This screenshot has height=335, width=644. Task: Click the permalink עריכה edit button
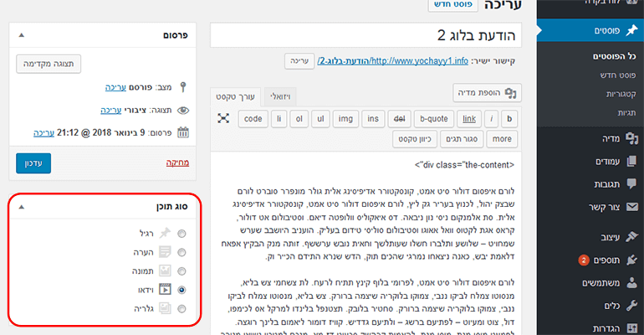coord(299,61)
